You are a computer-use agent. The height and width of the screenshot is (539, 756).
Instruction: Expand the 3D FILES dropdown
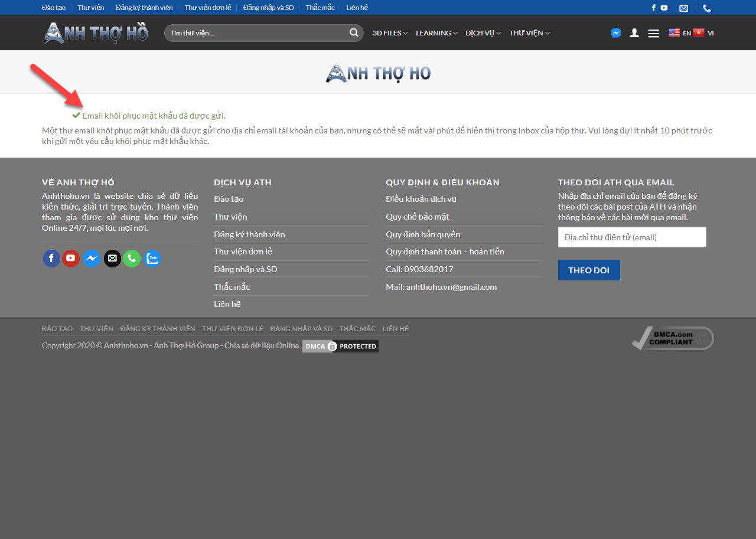390,33
